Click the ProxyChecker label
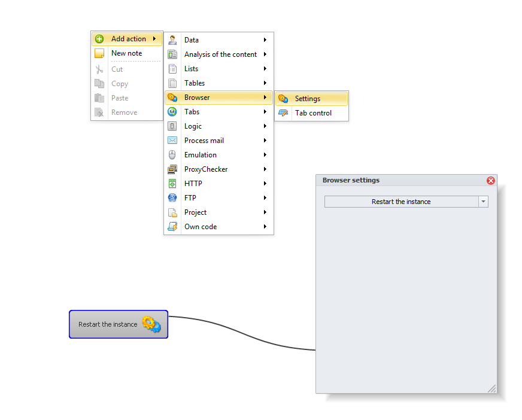522x420 pixels. tap(206, 169)
